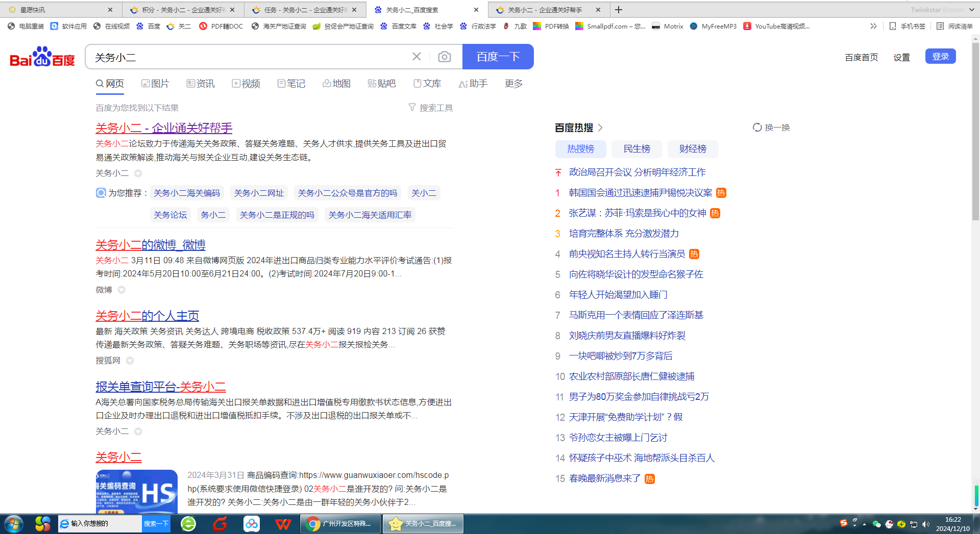The width and height of the screenshot is (980, 534).
Task: Click suggestion 关务小二公众号是官方的吗
Action: (x=348, y=193)
